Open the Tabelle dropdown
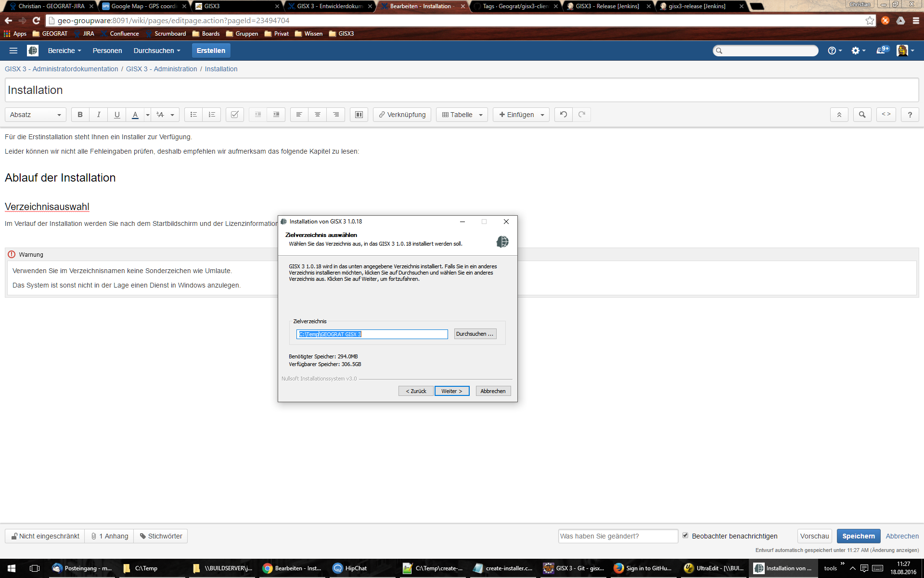924x578 pixels. pyautogui.click(x=462, y=115)
